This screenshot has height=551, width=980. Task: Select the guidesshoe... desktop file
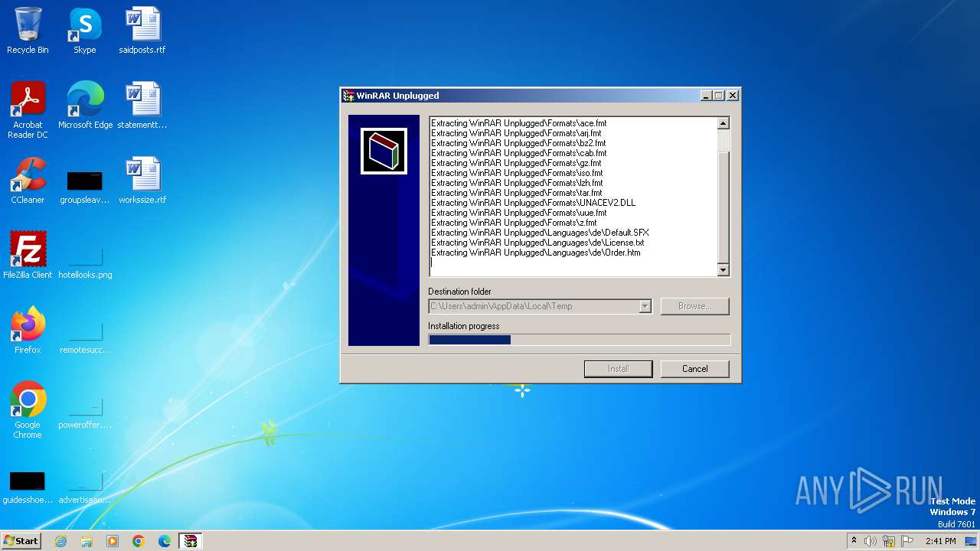coord(28,487)
